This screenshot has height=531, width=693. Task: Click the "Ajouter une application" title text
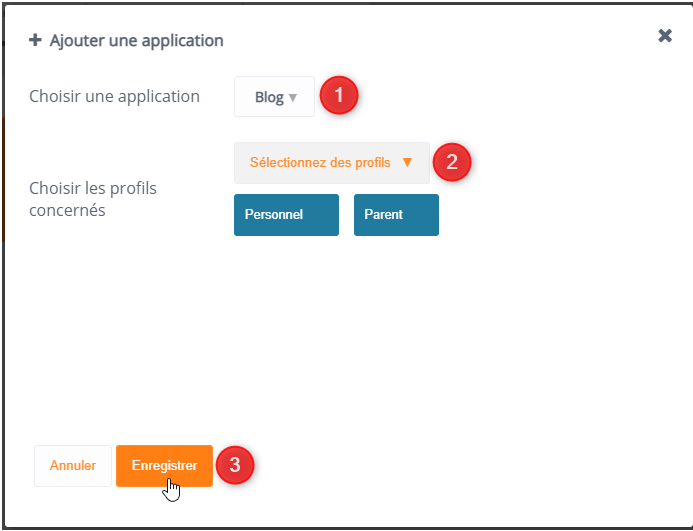point(137,41)
